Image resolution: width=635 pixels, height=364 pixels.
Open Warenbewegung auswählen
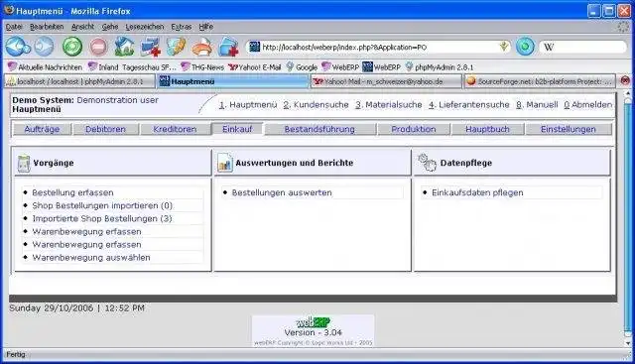point(91,258)
